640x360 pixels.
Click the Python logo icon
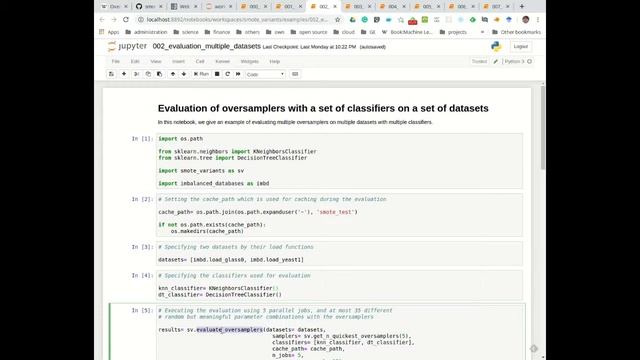click(x=496, y=47)
